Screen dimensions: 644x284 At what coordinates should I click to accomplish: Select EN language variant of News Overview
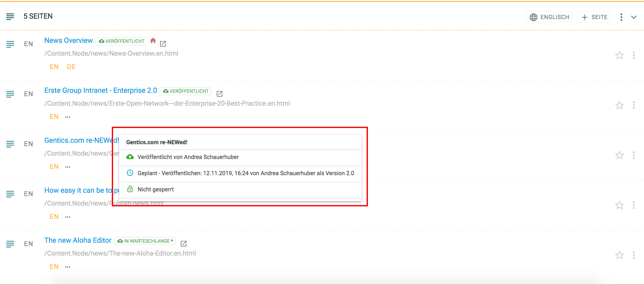(54, 67)
